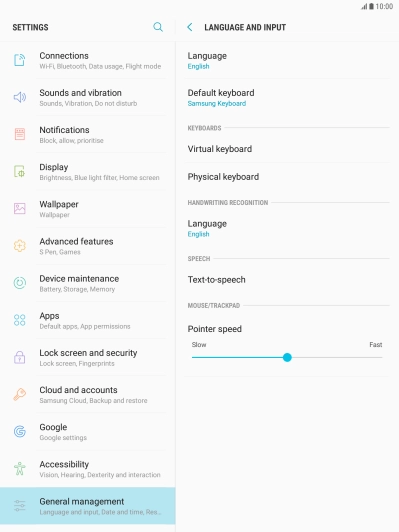Open General management category
This screenshot has width=399, height=532.
click(x=88, y=506)
